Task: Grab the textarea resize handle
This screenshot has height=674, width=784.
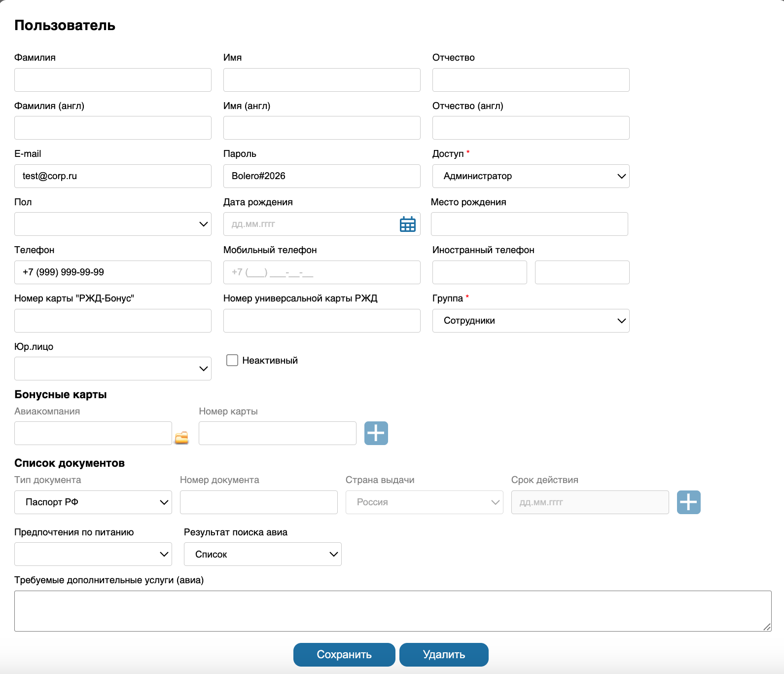Action: point(767,627)
